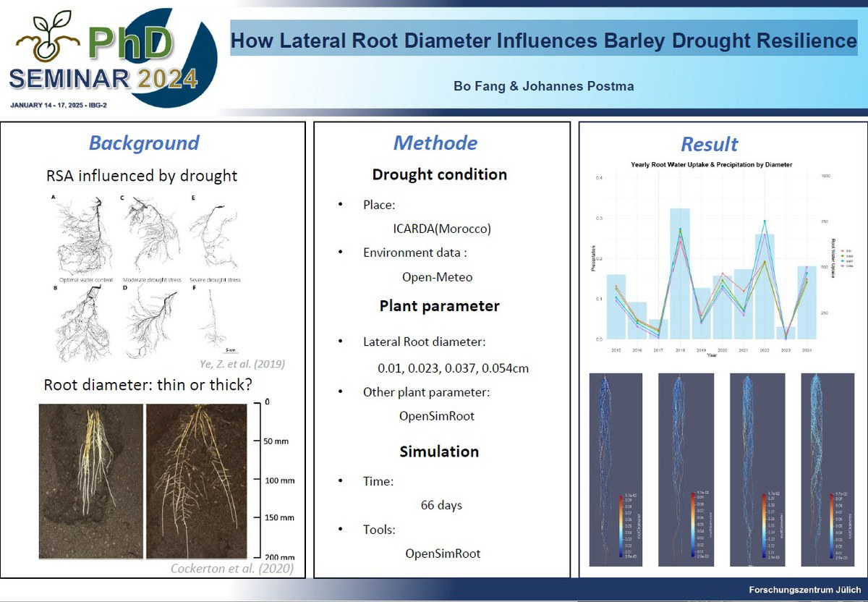Select 'OpenSimRoot' under Other plant parameter
868x602 pixels.
coord(437,416)
